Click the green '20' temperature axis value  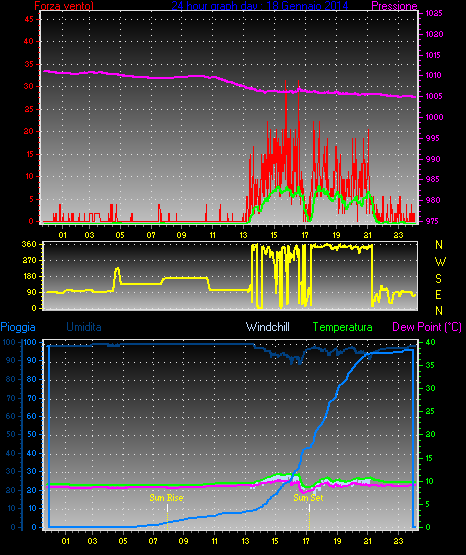pos(430,434)
